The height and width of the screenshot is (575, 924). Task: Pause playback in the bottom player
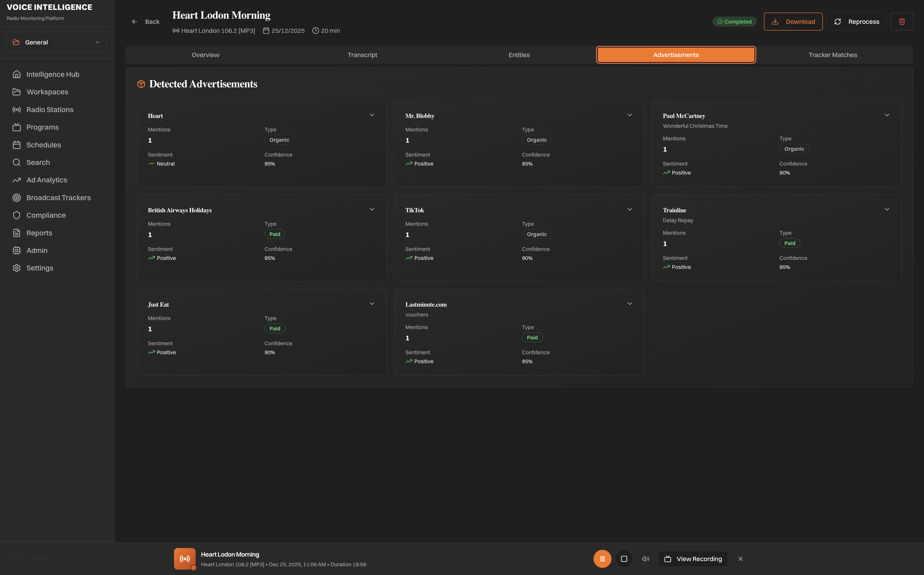point(602,559)
